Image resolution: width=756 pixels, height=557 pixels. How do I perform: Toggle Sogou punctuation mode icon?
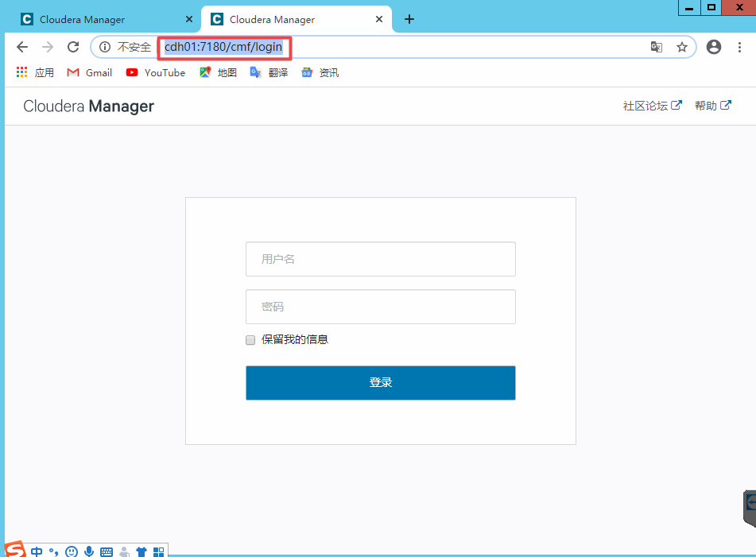coord(53,551)
